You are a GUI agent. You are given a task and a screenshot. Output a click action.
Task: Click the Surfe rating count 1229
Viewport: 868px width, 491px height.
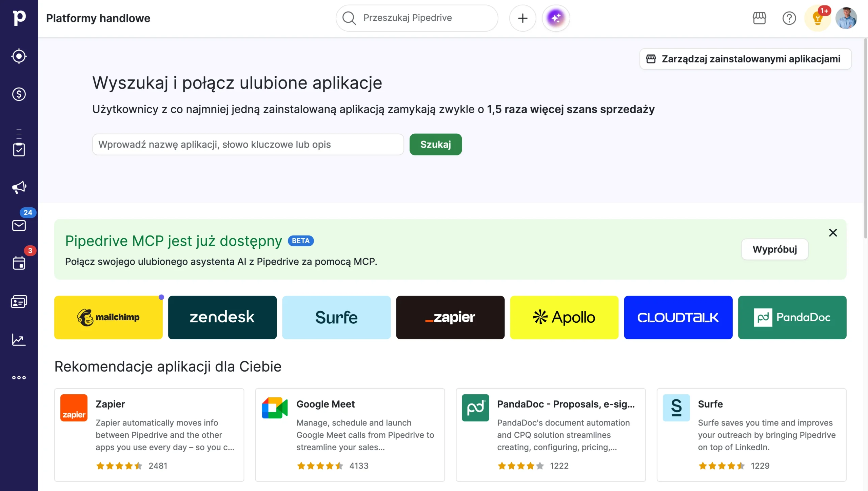click(760, 466)
